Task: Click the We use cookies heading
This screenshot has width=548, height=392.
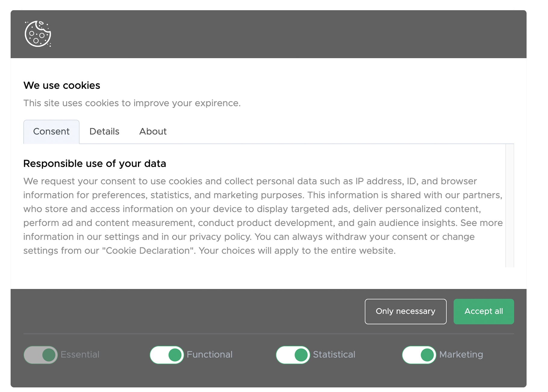Action: 62,86
